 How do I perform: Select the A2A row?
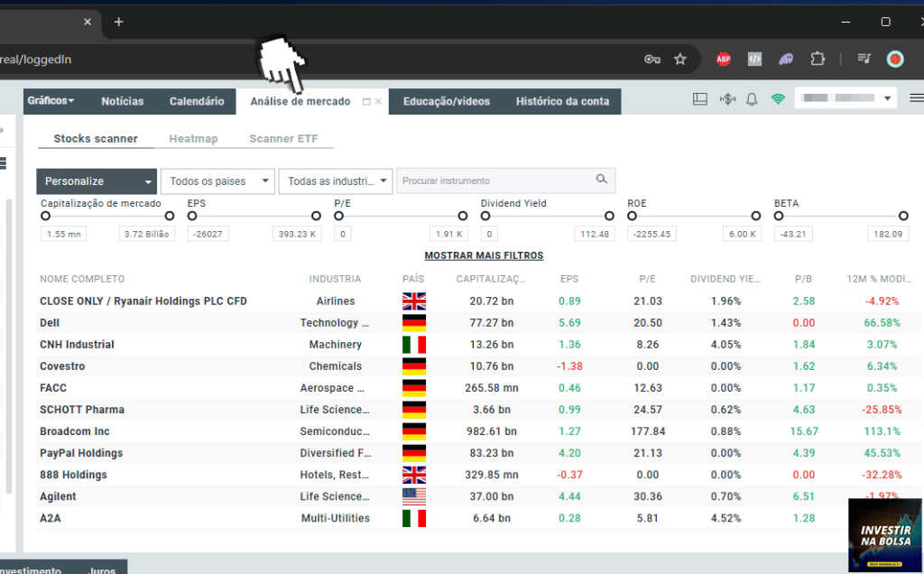(x=477, y=519)
